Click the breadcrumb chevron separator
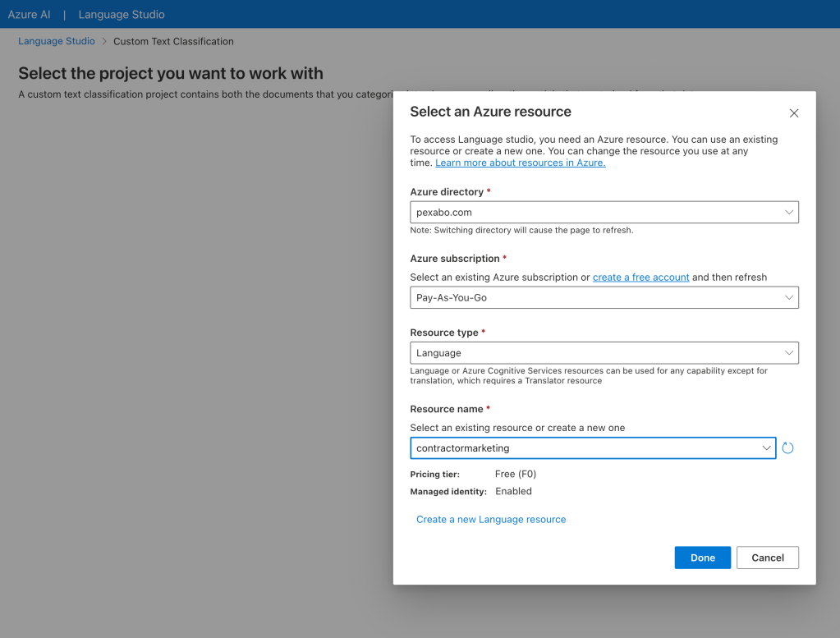840x638 pixels. pyautogui.click(x=104, y=41)
